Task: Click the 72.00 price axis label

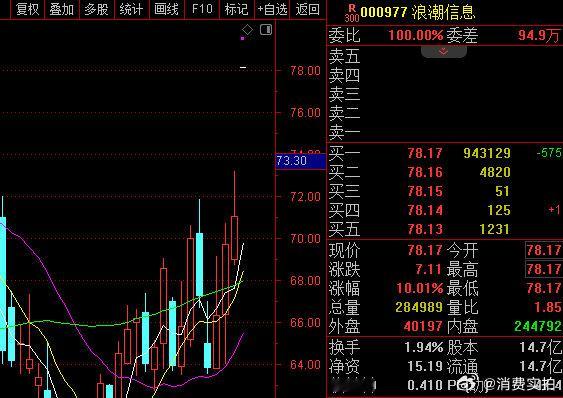Action: coord(305,197)
